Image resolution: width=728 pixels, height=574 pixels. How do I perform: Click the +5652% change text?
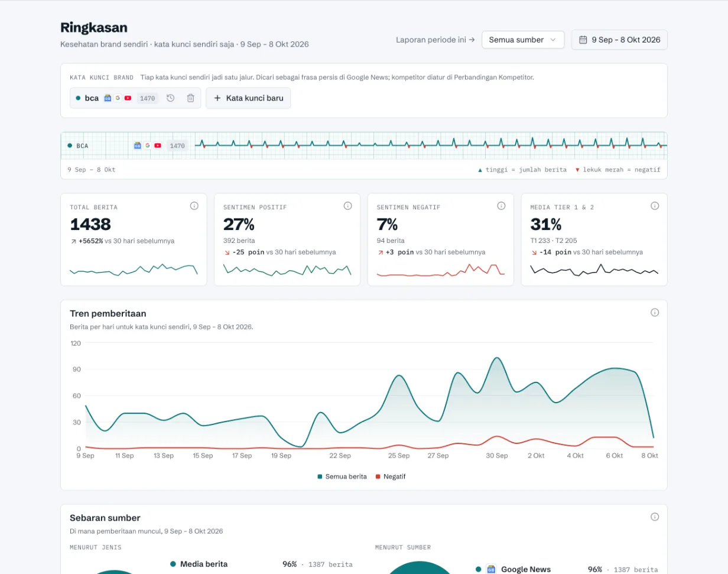click(91, 241)
